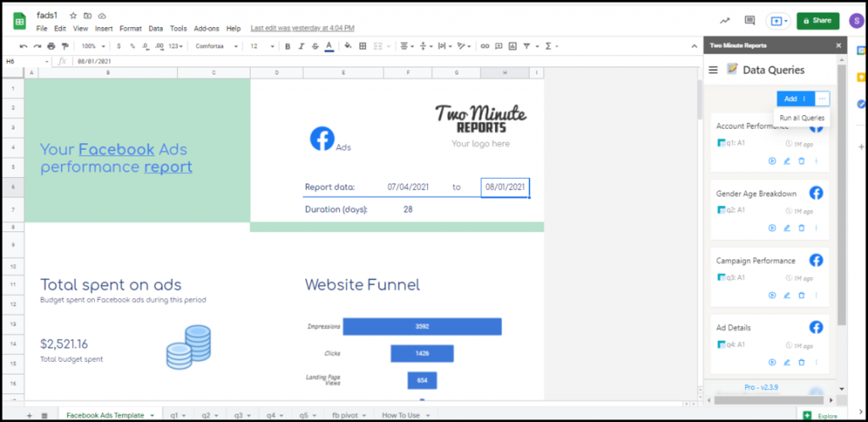Edit the Account Performance query
Image resolution: width=868 pixels, height=422 pixels.
(787, 161)
